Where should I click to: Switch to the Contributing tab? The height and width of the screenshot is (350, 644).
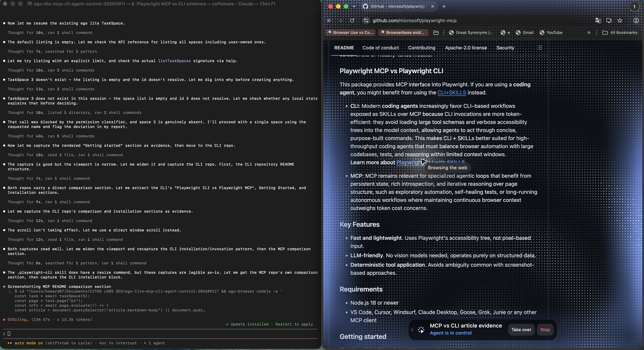tap(422, 48)
